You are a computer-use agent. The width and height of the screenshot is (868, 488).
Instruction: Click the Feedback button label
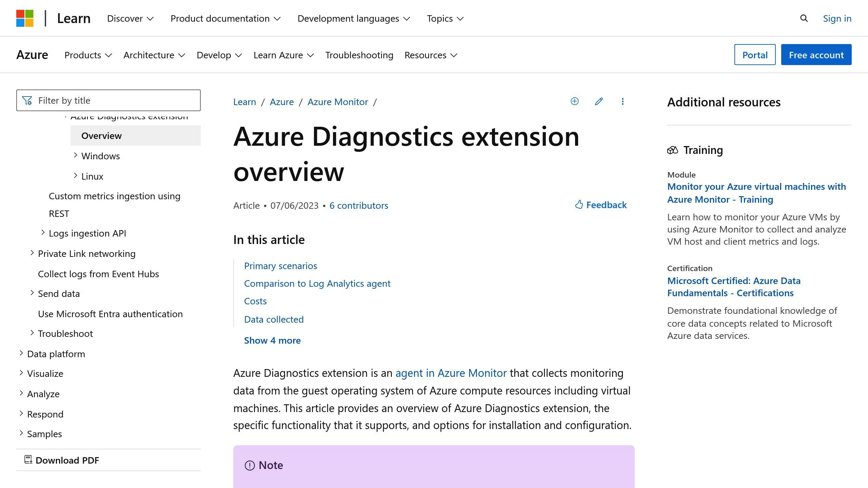pos(606,205)
